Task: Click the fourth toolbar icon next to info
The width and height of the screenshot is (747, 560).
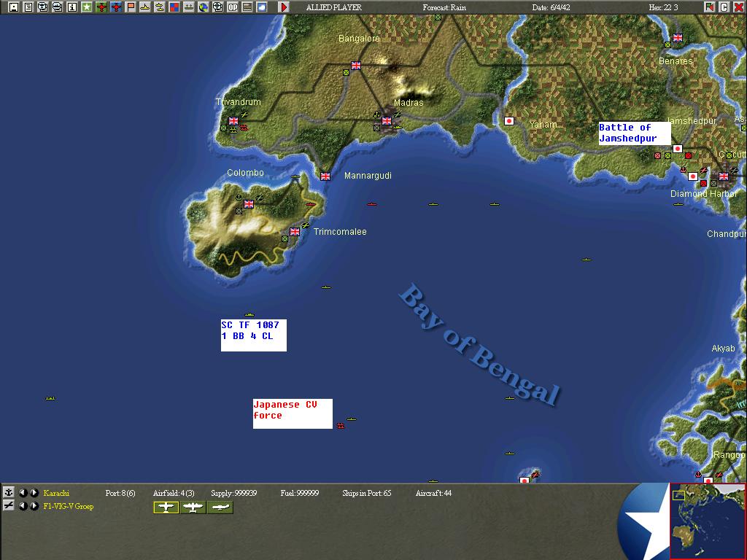Action: 58,7
